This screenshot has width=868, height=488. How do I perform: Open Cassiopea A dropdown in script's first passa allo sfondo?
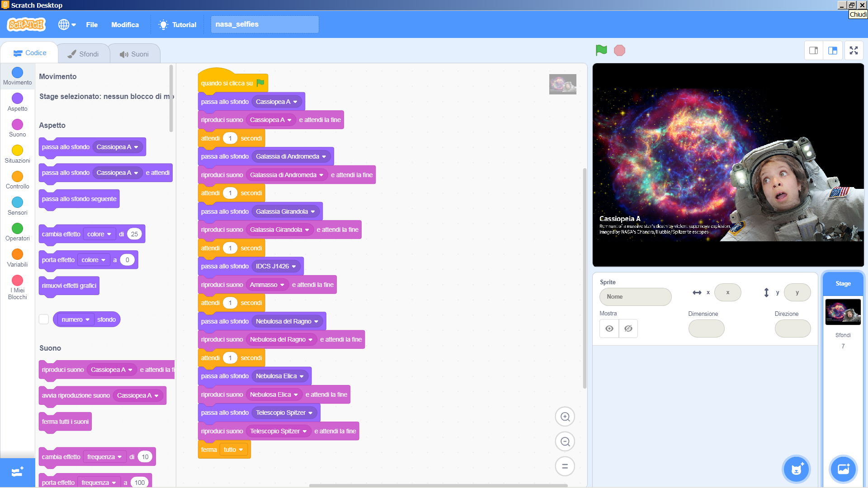pyautogui.click(x=277, y=102)
